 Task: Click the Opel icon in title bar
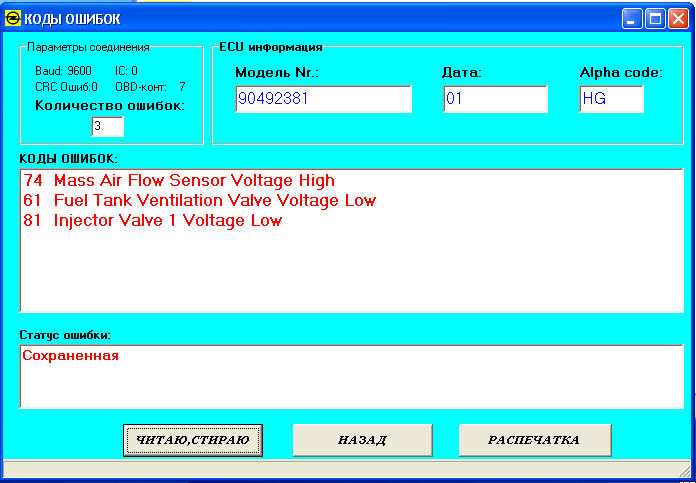point(12,19)
